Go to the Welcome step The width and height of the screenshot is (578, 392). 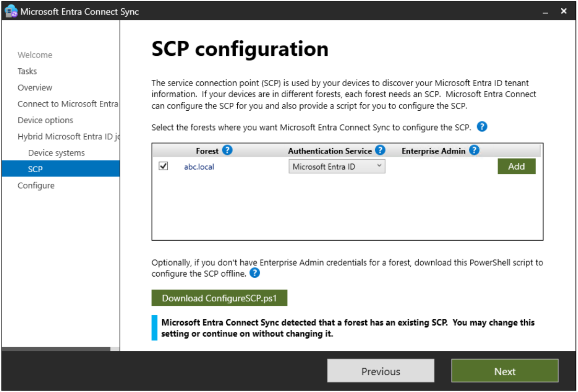tap(35, 55)
